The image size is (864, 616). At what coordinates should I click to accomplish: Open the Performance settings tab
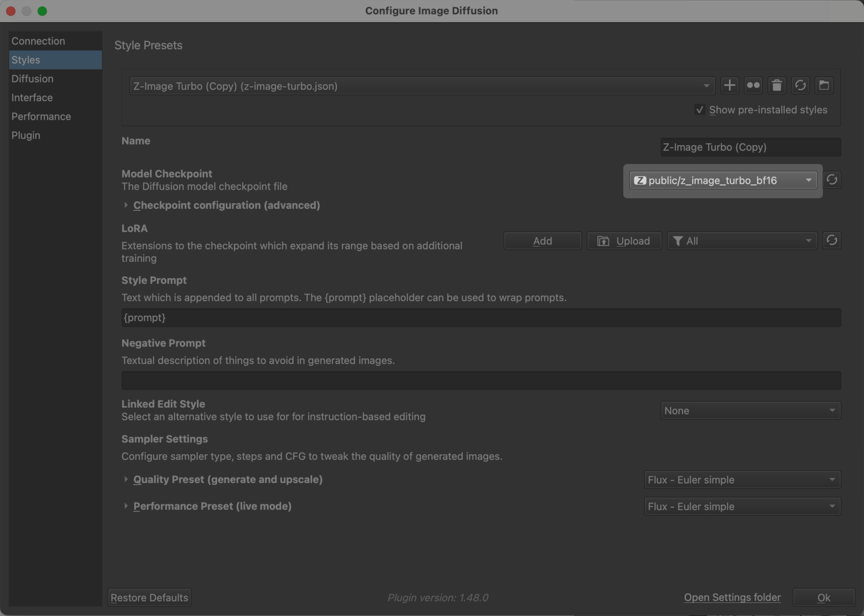click(41, 116)
